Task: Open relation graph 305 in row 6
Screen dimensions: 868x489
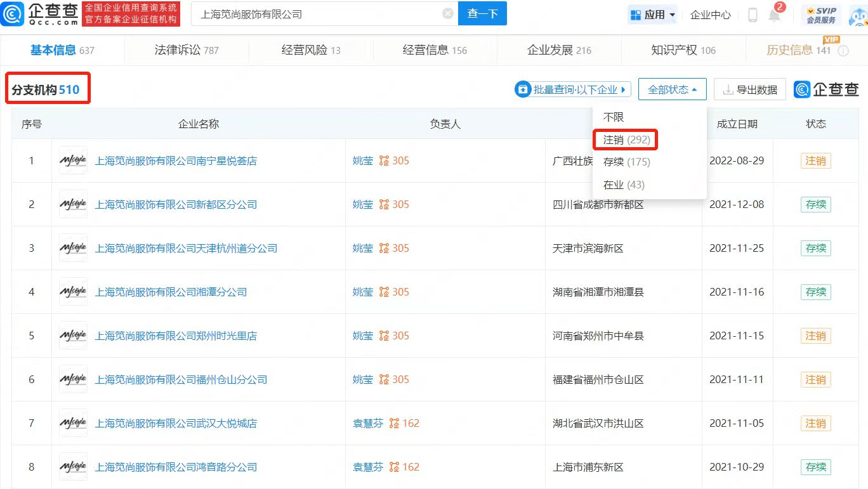Action: pyautogui.click(x=394, y=380)
